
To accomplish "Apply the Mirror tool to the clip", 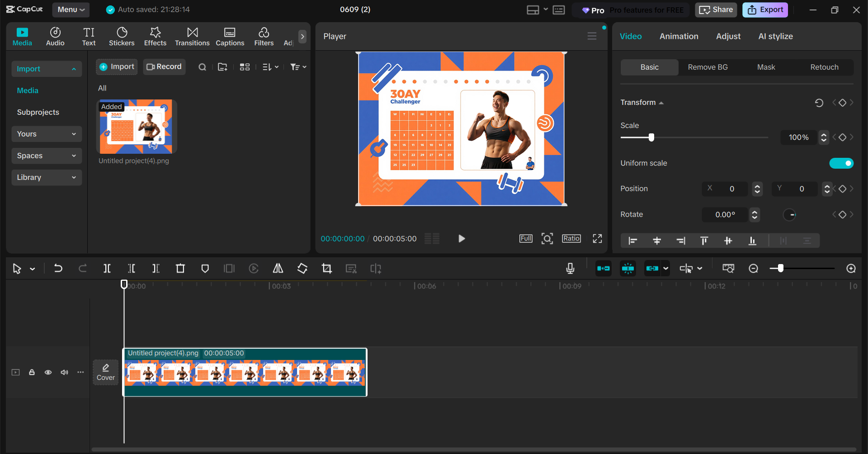I will click(x=278, y=268).
